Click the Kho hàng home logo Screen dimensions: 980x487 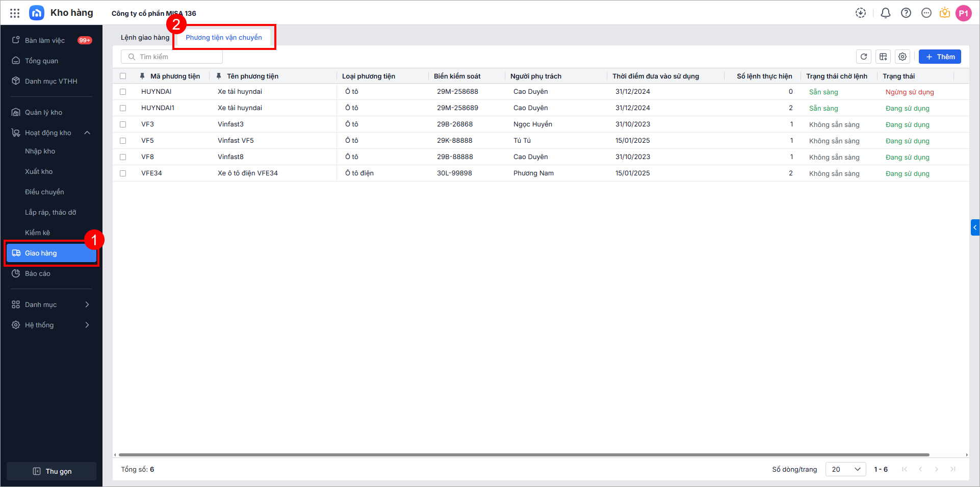pyautogui.click(x=37, y=13)
